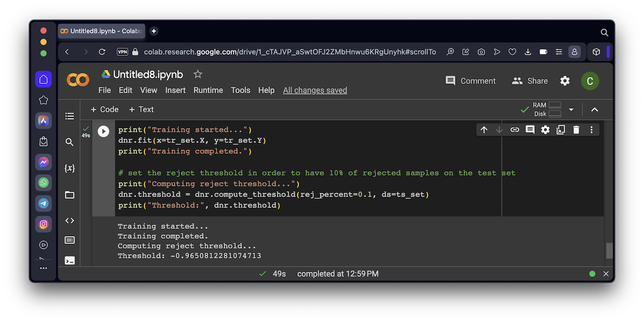Open the Files folder panel

tap(69, 195)
